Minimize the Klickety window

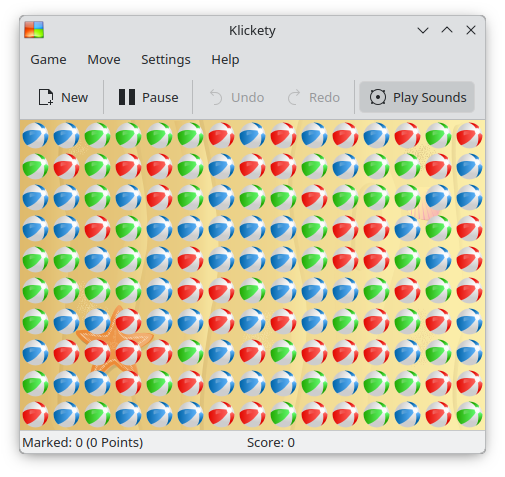423,30
